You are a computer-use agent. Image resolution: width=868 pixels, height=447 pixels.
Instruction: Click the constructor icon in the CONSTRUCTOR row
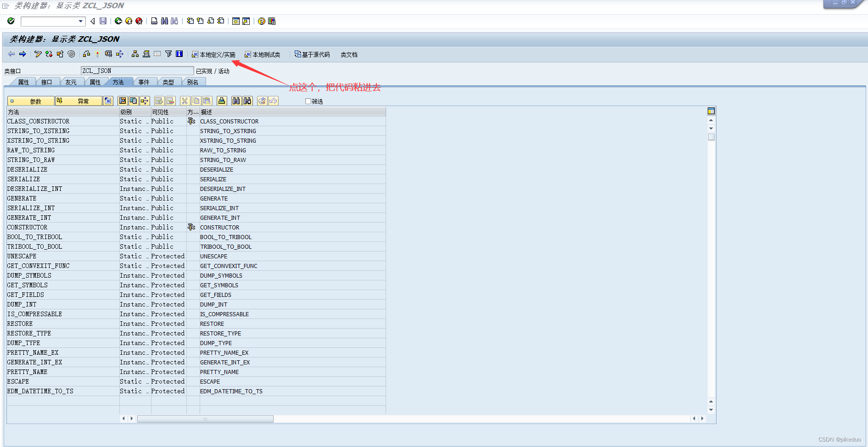tap(191, 227)
